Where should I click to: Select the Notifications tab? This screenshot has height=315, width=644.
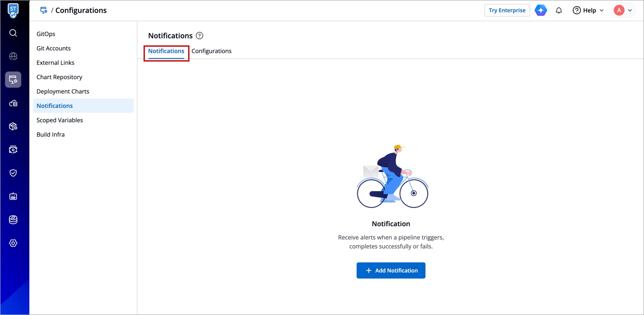[x=166, y=51]
